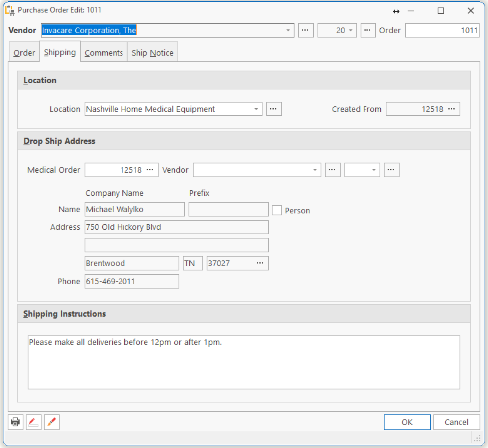Click the printer icon button
The image size is (488, 448).
[x=16, y=422]
